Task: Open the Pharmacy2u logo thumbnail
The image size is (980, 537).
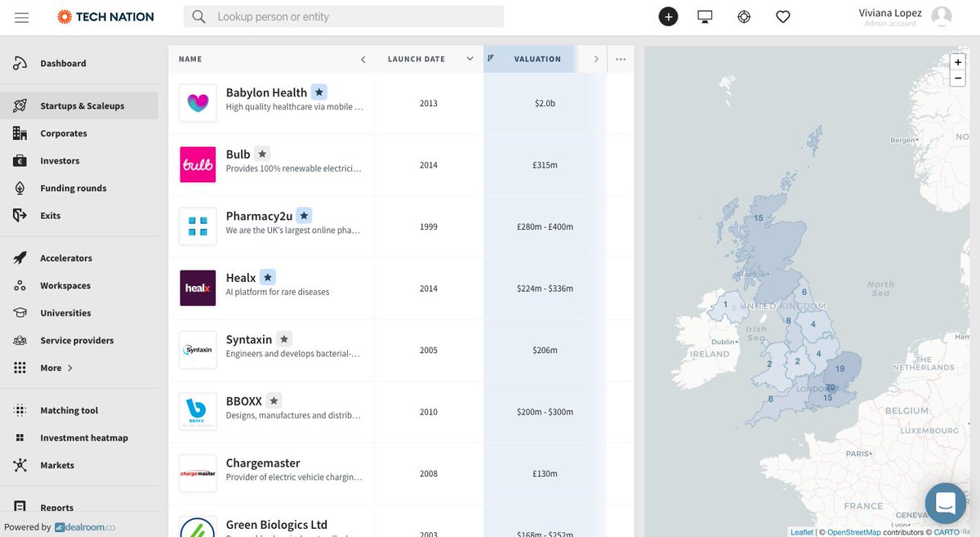Action: [x=198, y=226]
